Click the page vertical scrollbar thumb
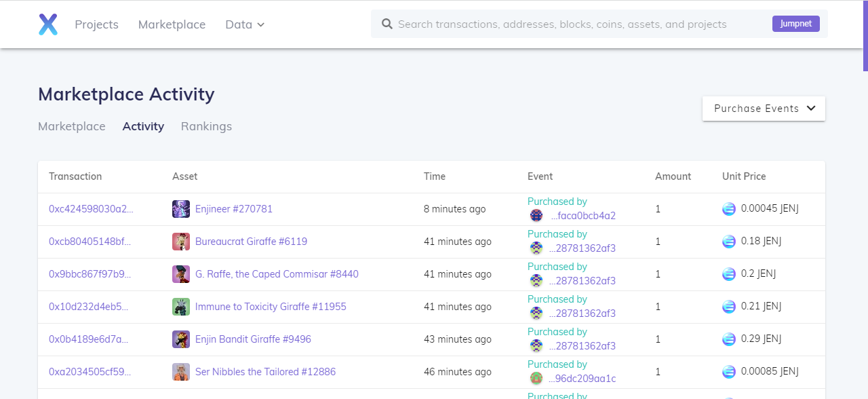Image resolution: width=868 pixels, height=399 pixels. point(865,35)
